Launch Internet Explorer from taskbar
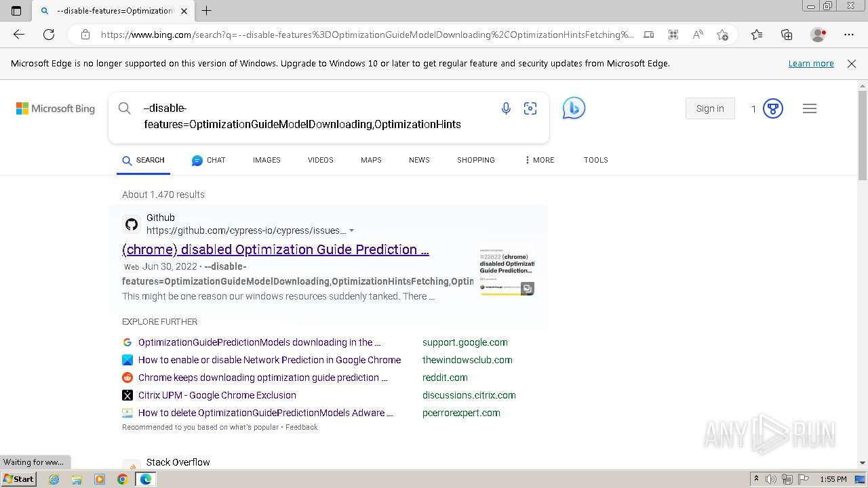Image resolution: width=868 pixels, height=488 pixels. (54, 479)
